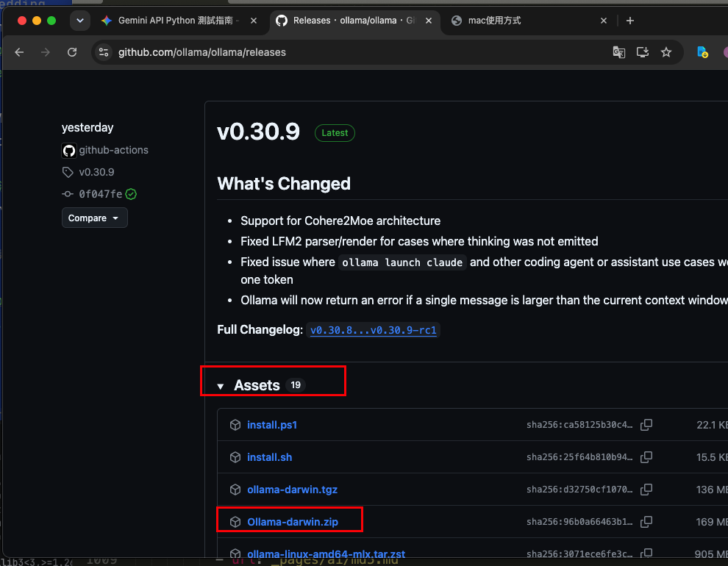
Task: Click the sha256:ca58125b30c4 hash text
Action: [579, 425]
